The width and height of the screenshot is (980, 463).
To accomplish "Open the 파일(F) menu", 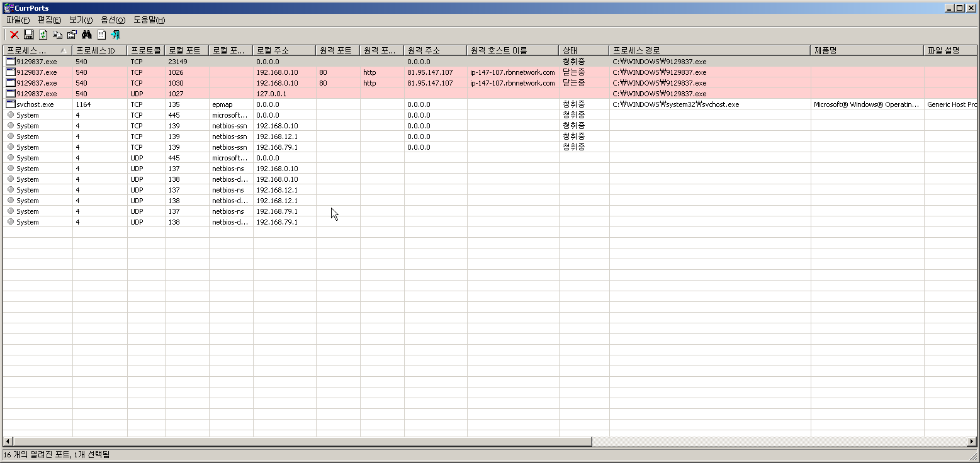I will click(x=18, y=20).
